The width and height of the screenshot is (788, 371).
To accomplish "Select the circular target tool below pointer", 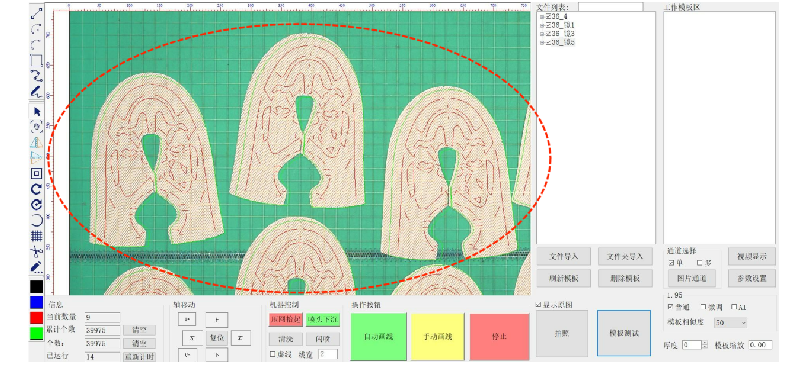I will coord(36,127).
